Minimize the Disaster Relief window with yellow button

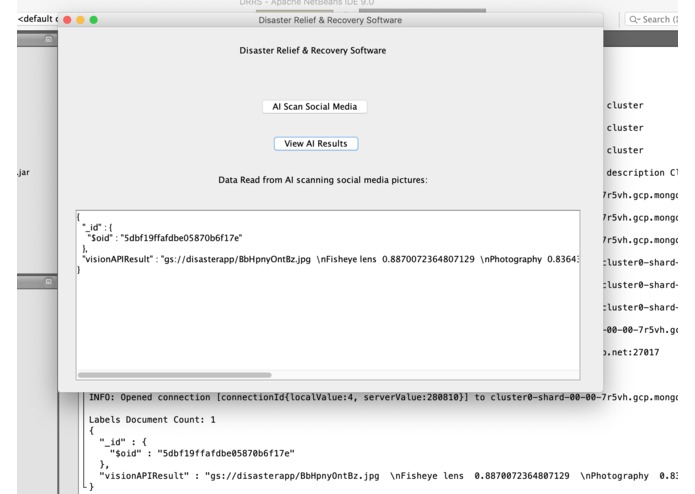click(x=80, y=20)
